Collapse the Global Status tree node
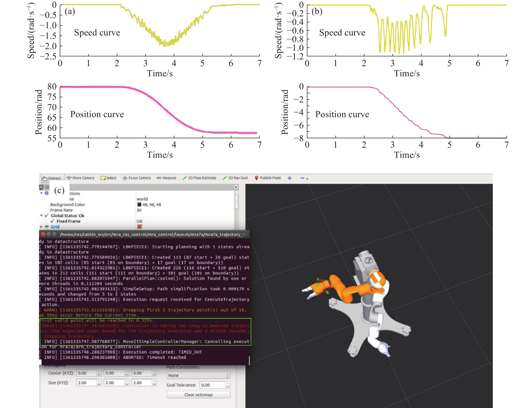Viewport: 532px width, 408px height. (x=41, y=215)
